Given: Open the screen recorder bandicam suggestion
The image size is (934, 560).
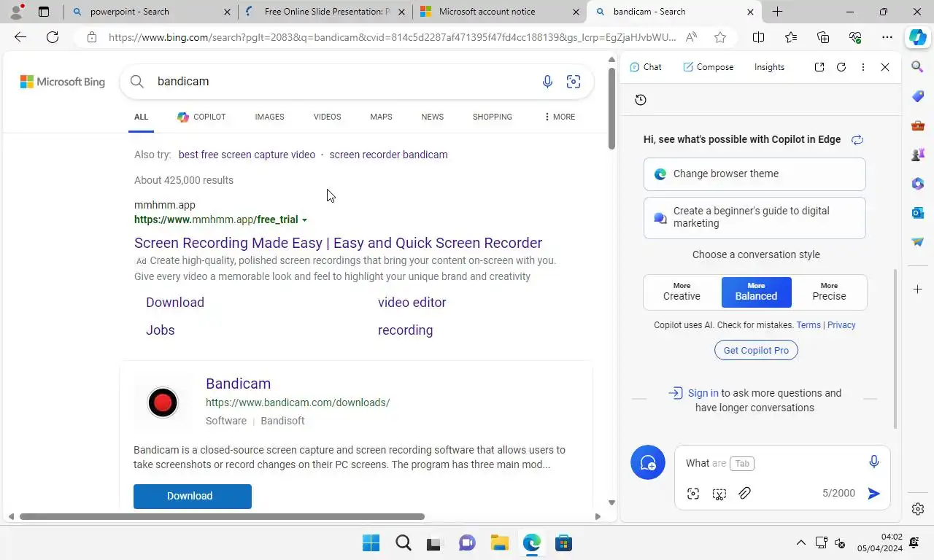Looking at the screenshot, I should click(x=388, y=155).
